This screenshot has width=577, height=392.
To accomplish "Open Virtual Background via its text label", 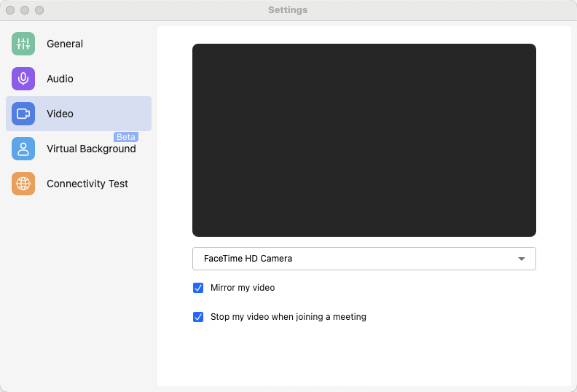I will pyautogui.click(x=91, y=149).
